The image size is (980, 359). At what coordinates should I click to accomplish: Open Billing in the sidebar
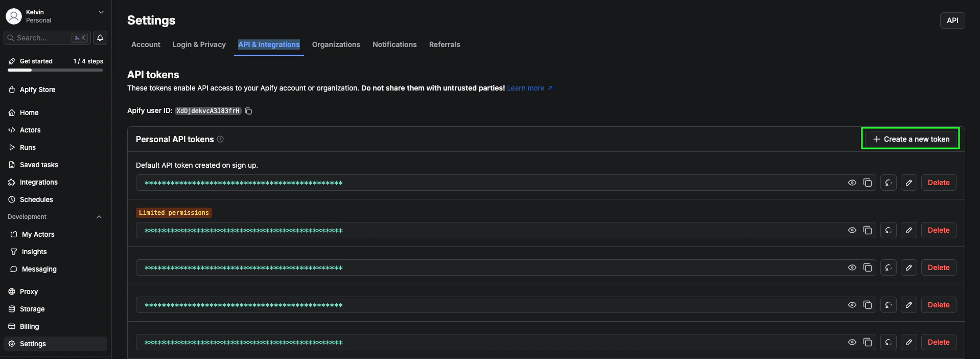pyautogui.click(x=56, y=326)
